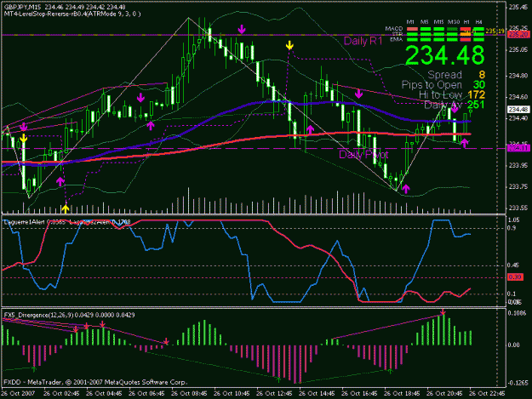532x399 pixels.
Task: Click the Laguerre1Alert indicator label
Action: tap(25, 222)
